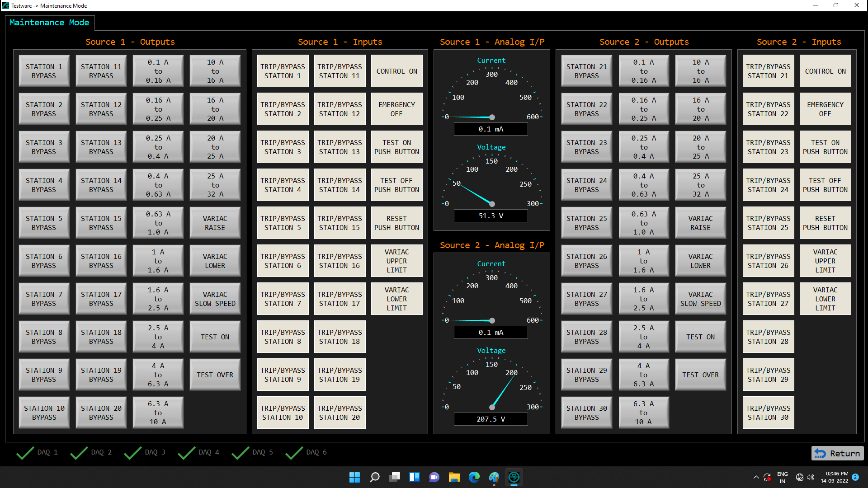
Task: Click the DAQ 1 green checkmark status
Action: [25, 453]
